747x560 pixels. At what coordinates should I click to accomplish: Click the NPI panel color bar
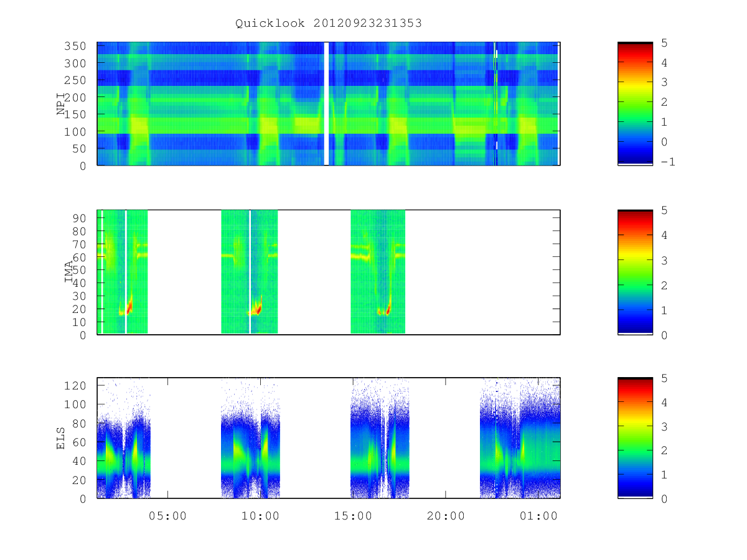[x=635, y=104]
